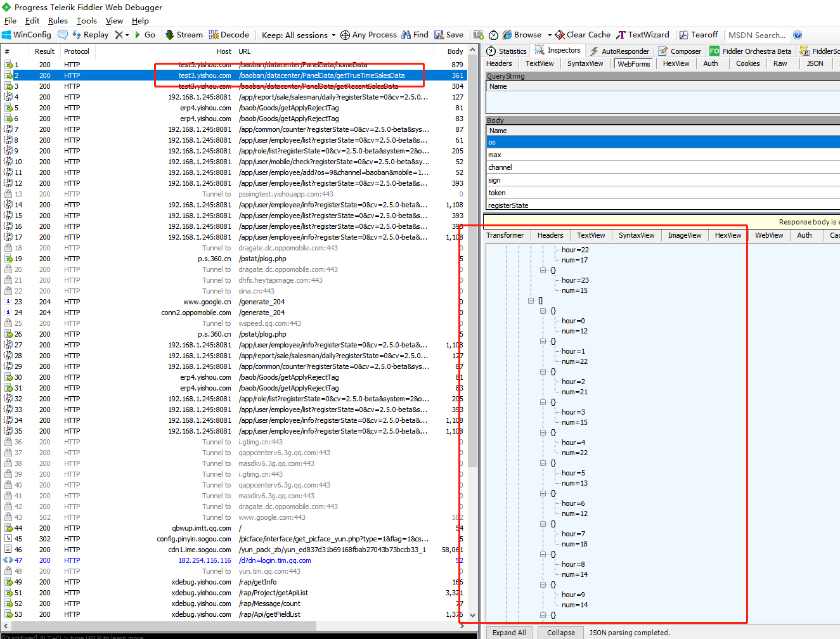Toggle the Decode toolbar button
Image resolution: width=840 pixels, height=639 pixels.
point(229,35)
